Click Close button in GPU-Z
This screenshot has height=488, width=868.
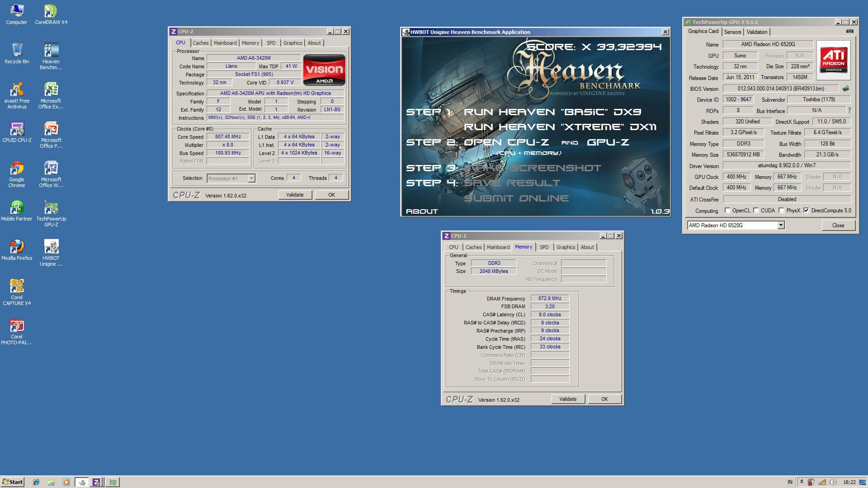click(x=838, y=225)
